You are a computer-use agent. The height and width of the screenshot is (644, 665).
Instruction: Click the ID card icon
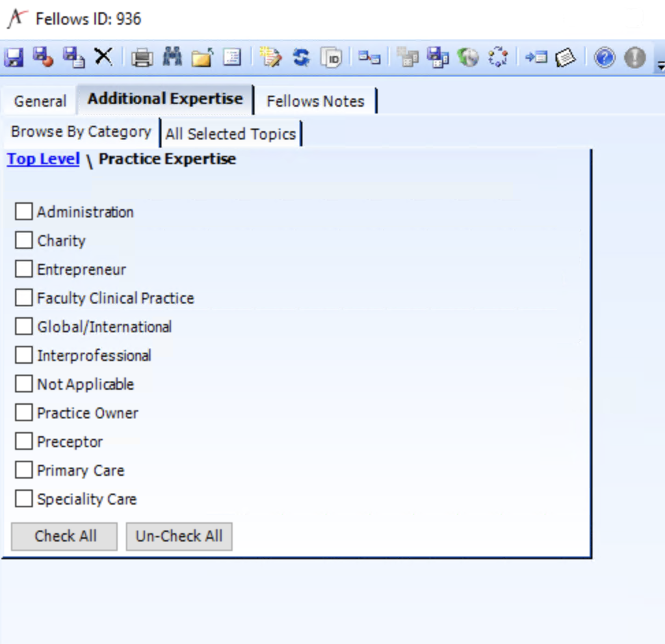(331, 58)
